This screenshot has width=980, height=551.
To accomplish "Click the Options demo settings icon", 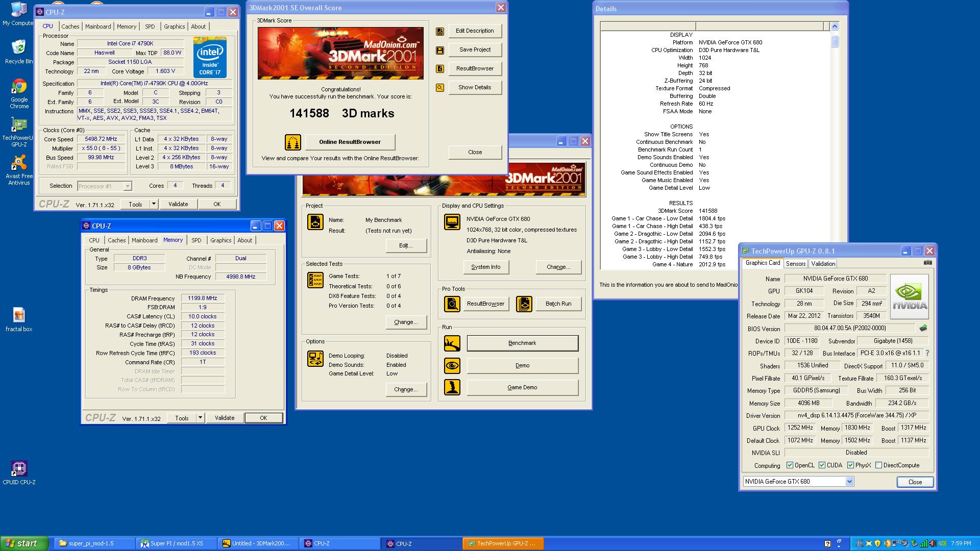I will point(315,359).
